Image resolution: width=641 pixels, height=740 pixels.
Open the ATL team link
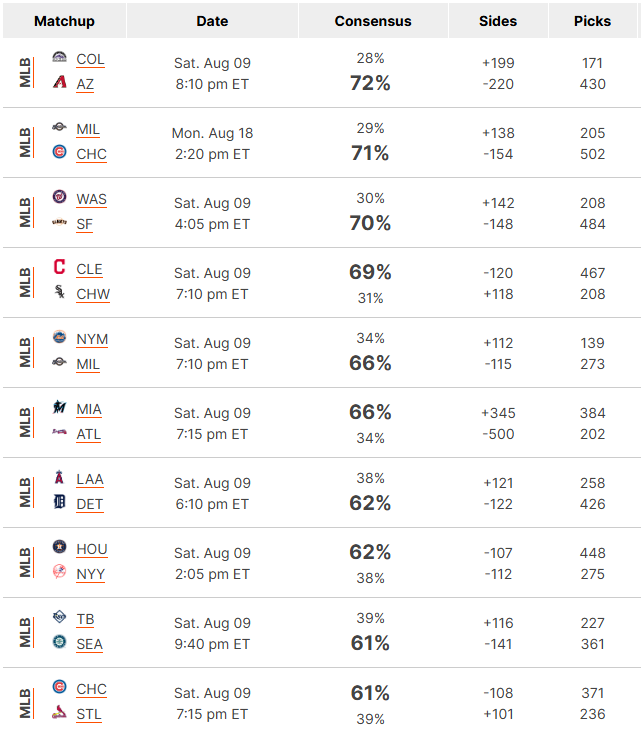pos(89,434)
